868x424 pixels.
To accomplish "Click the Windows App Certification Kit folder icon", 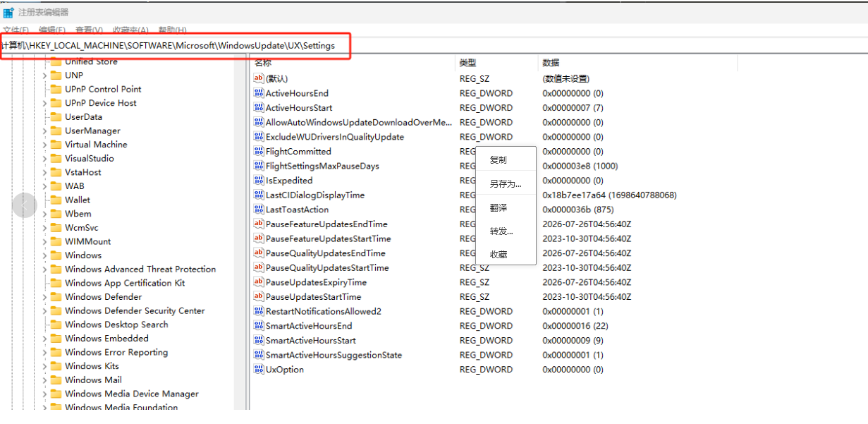I will [x=56, y=283].
